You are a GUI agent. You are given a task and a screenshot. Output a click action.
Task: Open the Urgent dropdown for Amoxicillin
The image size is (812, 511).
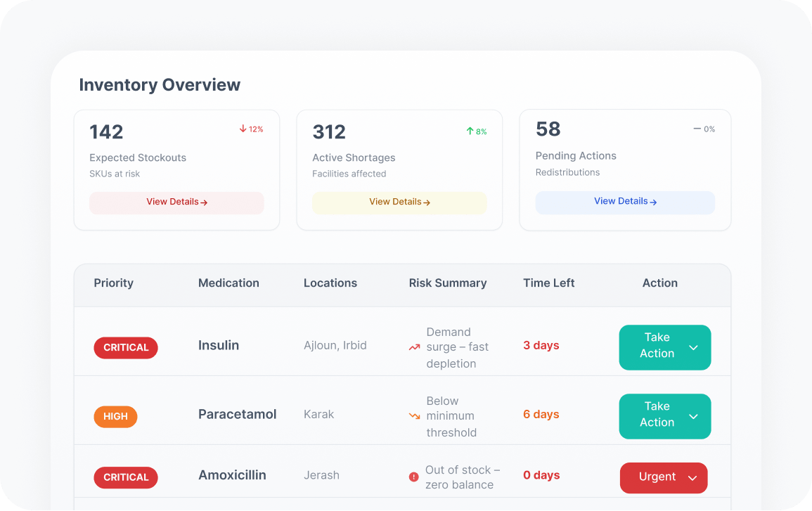[692, 478]
